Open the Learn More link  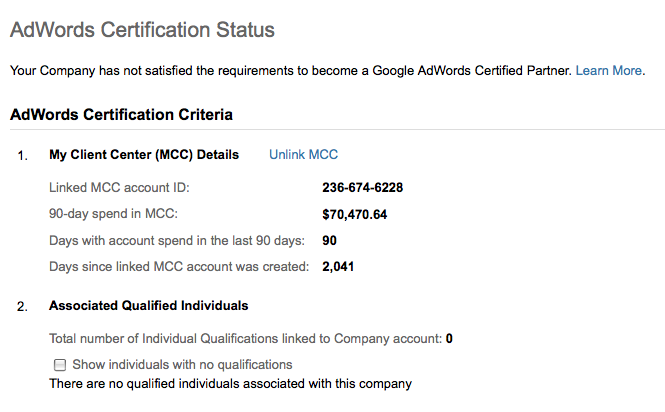[609, 71]
